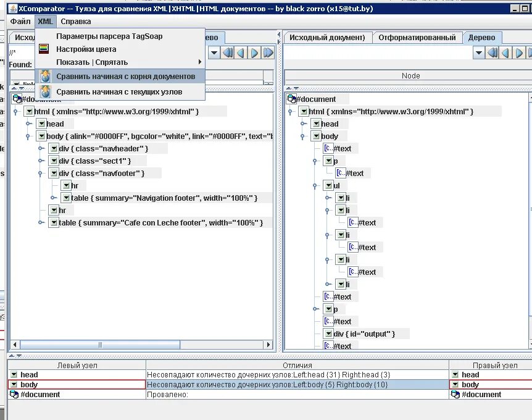Image resolution: width=532 pixels, height=420 pixels.
Task: Expand div class sect1 node
Action: coord(41,161)
